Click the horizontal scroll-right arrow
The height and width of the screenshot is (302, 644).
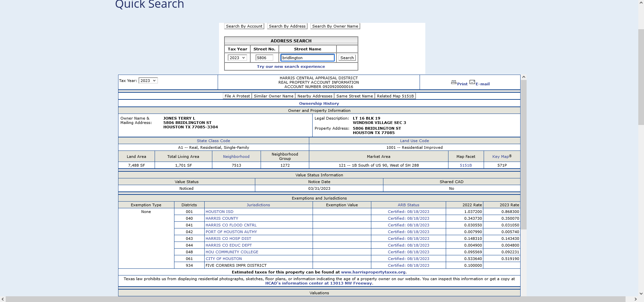635,299
